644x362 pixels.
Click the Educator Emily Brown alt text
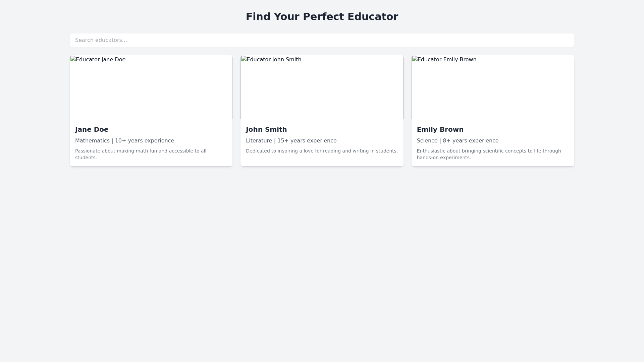447,59
